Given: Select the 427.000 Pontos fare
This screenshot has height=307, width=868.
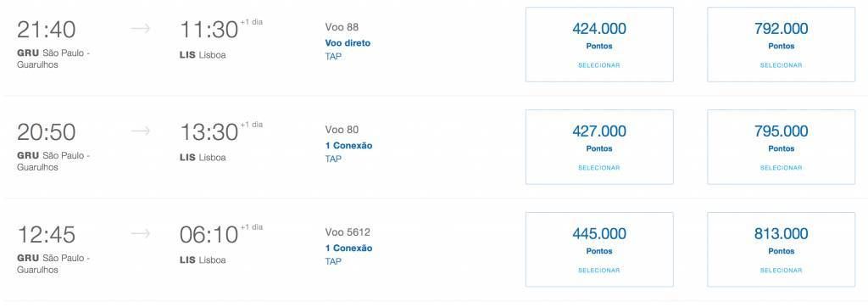Looking at the screenshot, I should point(599,147).
